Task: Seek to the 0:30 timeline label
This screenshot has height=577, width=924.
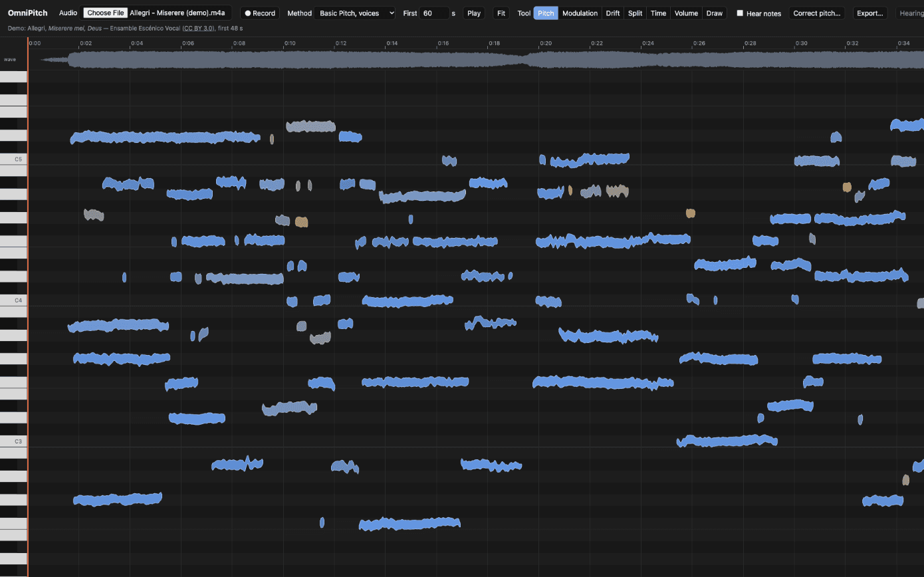Action: pyautogui.click(x=801, y=43)
